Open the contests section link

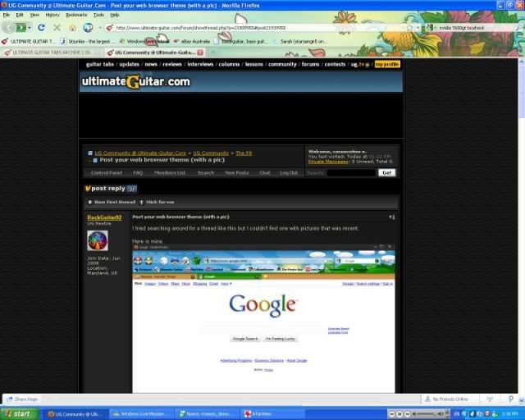335,64
